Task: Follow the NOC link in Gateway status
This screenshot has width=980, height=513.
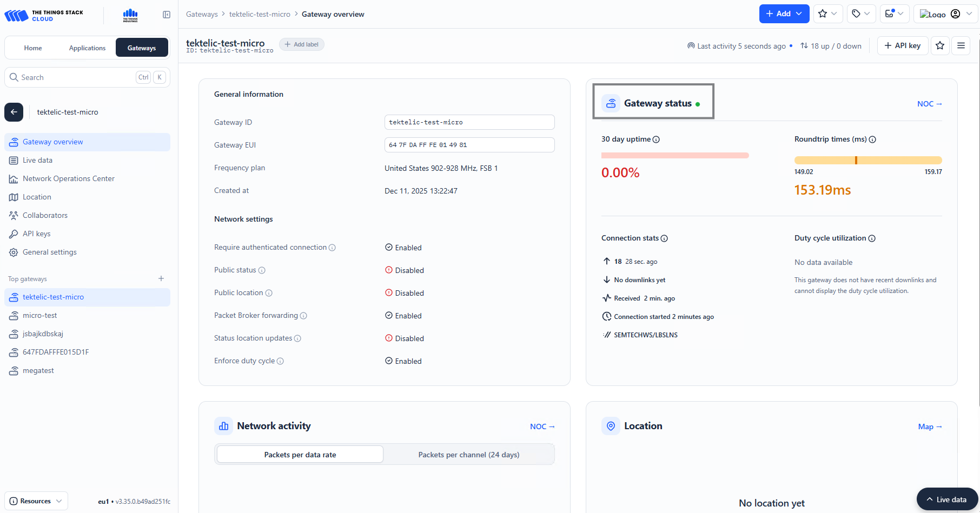Action: pyautogui.click(x=929, y=103)
